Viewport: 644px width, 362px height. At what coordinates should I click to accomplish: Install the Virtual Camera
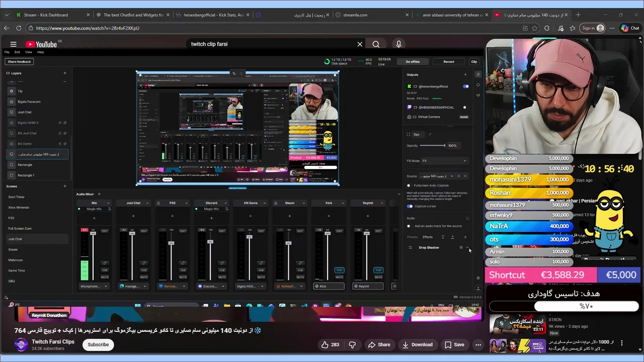click(x=464, y=117)
